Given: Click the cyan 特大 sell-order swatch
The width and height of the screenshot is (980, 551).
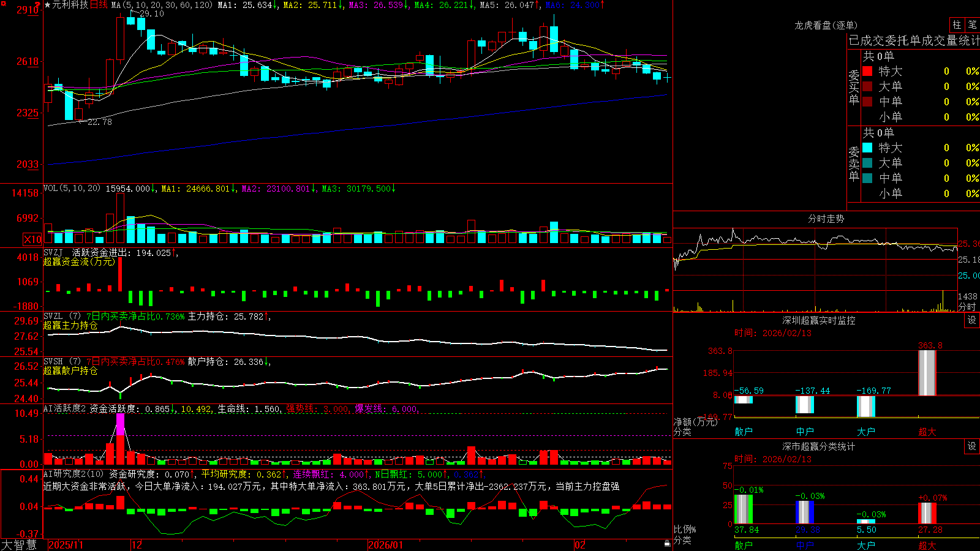Looking at the screenshot, I should tap(867, 148).
